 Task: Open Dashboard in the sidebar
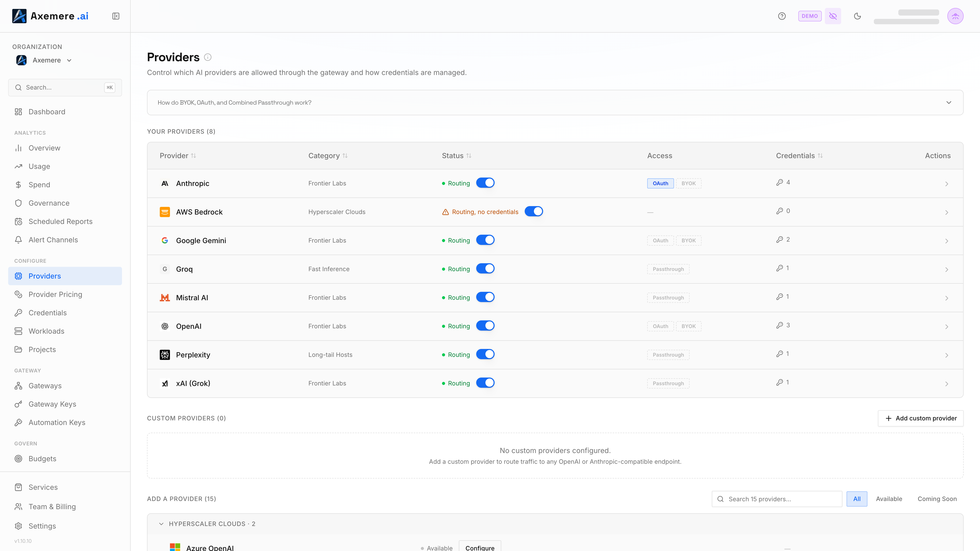tap(65, 112)
